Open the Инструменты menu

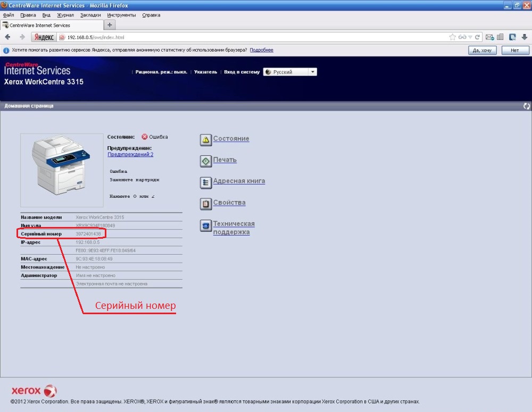click(121, 15)
